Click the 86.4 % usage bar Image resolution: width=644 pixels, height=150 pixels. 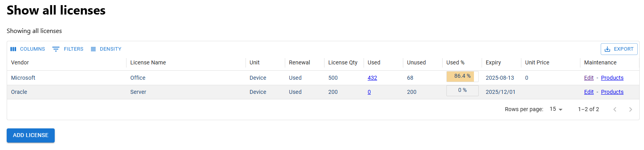463,76
